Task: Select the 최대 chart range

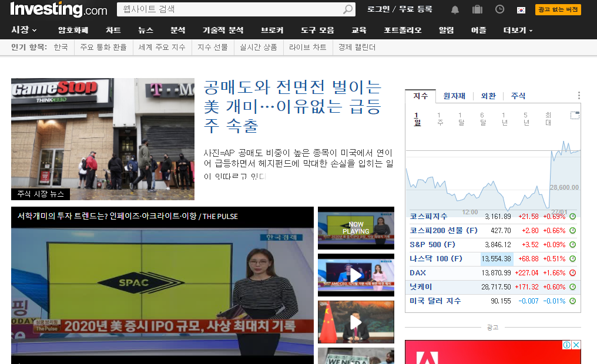Action: pyautogui.click(x=548, y=119)
